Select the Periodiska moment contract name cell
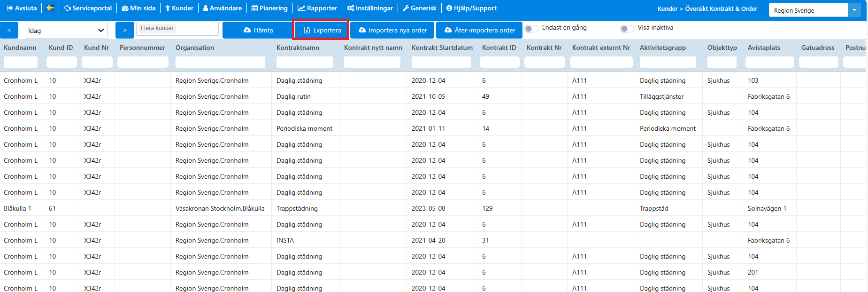The height and width of the screenshot is (292, 868). [304, 128]
